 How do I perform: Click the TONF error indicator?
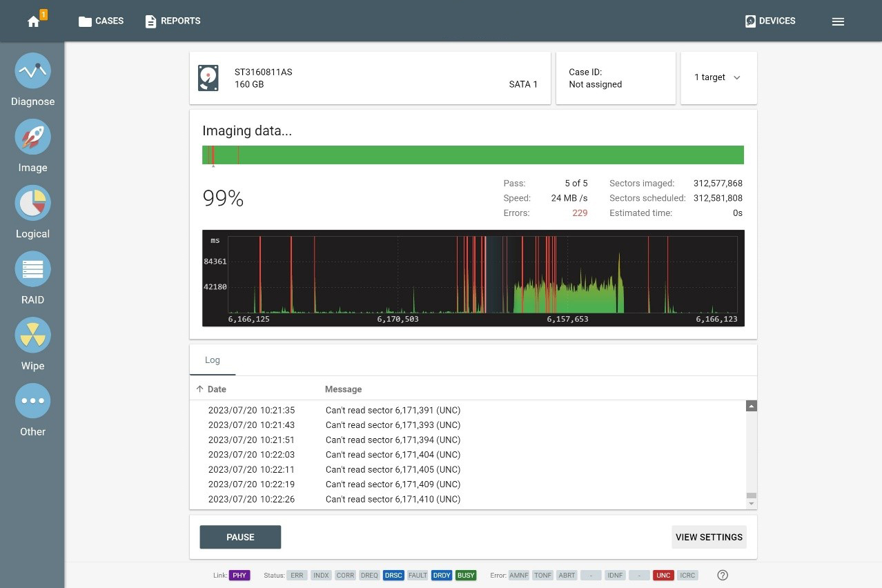[x=542, y=575]
